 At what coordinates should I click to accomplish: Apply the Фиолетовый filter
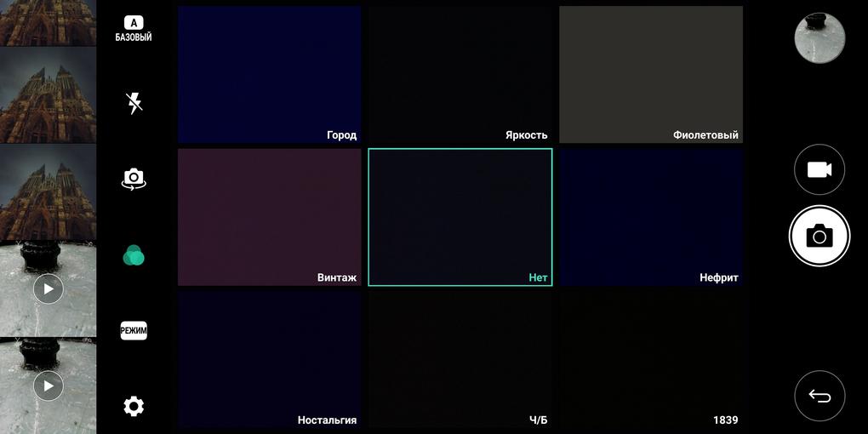(x=651, y=75)
